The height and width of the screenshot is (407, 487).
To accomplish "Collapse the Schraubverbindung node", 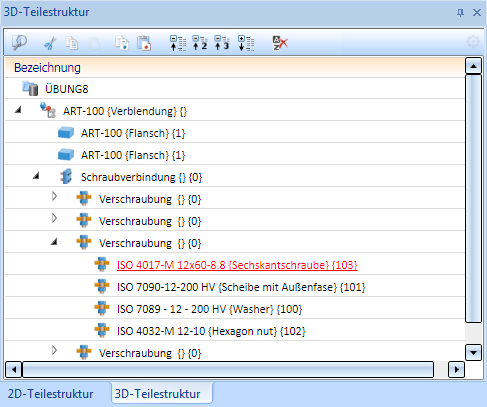I will 36,176.
